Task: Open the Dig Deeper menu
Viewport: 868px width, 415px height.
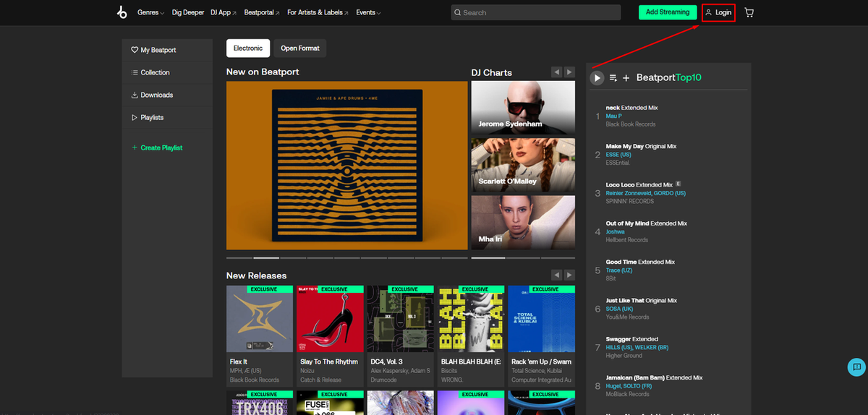Action: [x=188, y=12]
